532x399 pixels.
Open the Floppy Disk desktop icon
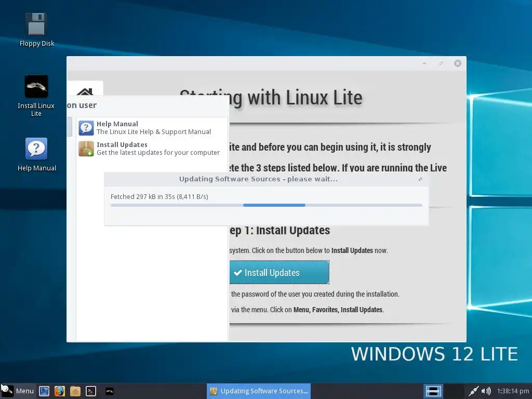(36, 29)
